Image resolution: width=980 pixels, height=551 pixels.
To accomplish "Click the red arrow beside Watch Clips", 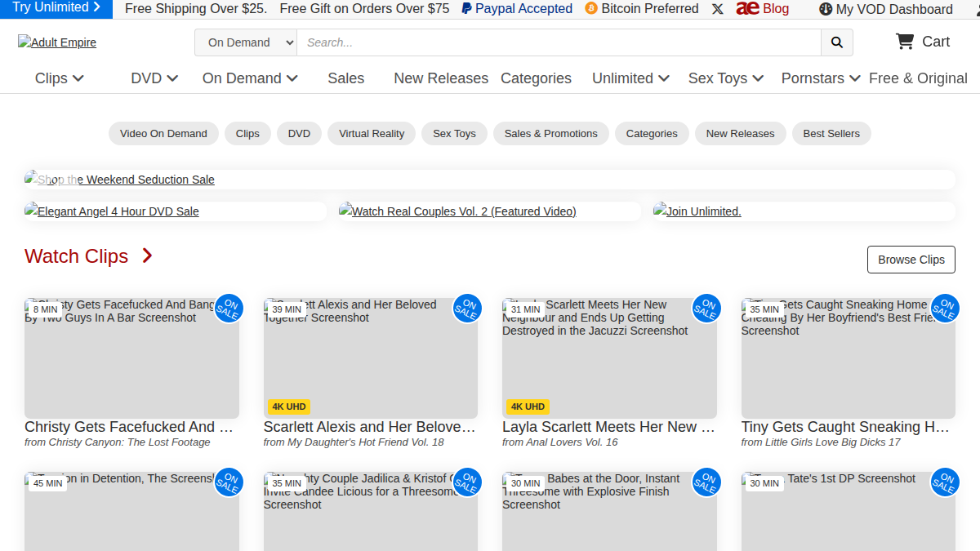I will coord(147,256).
